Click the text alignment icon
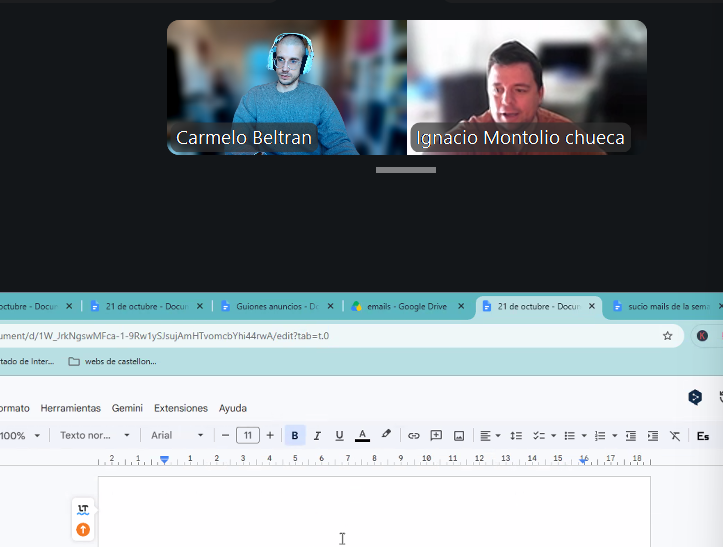 [485, 435]
